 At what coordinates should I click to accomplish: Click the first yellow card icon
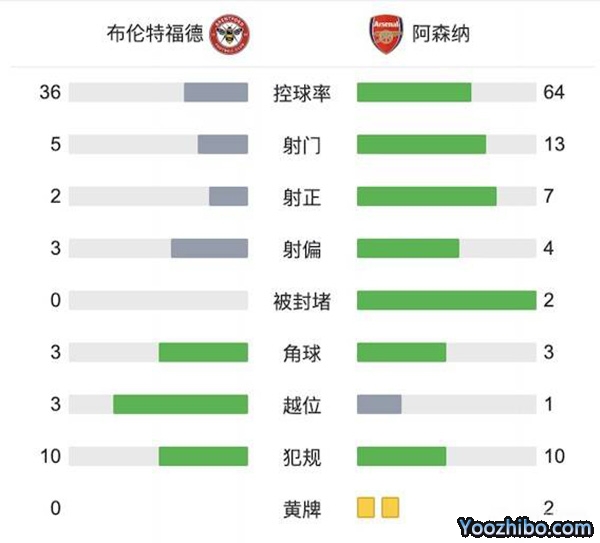[365, 508]
